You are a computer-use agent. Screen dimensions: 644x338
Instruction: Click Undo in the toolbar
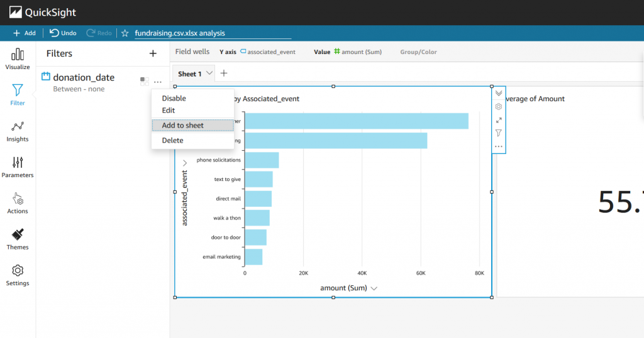point(63,33)
